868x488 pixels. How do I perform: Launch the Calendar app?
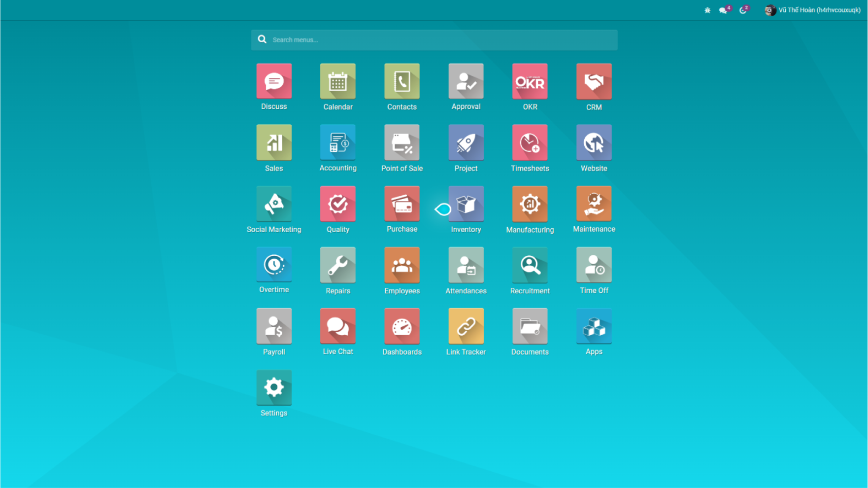tap(338, 81)
